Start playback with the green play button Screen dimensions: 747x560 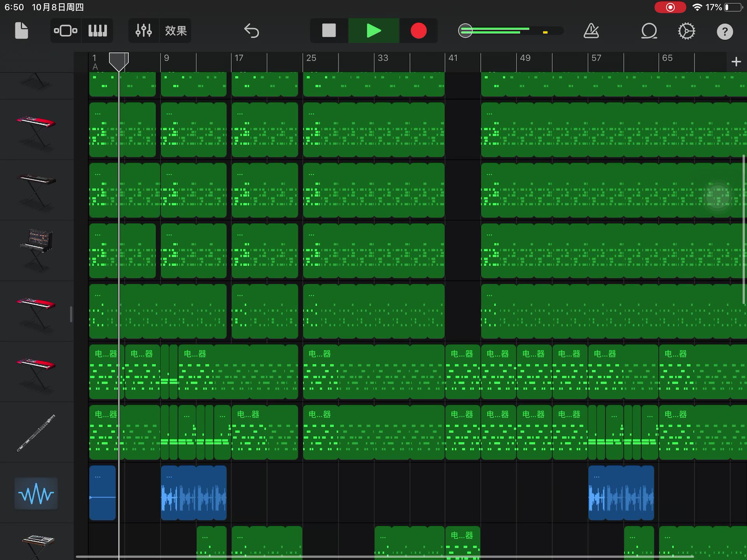(x=373, y=31)
